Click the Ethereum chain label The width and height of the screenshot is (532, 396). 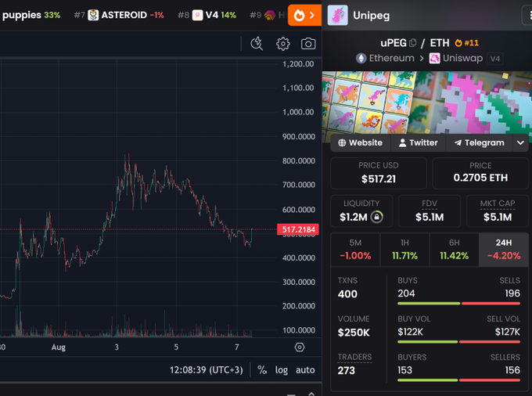(x=391, y=59)
